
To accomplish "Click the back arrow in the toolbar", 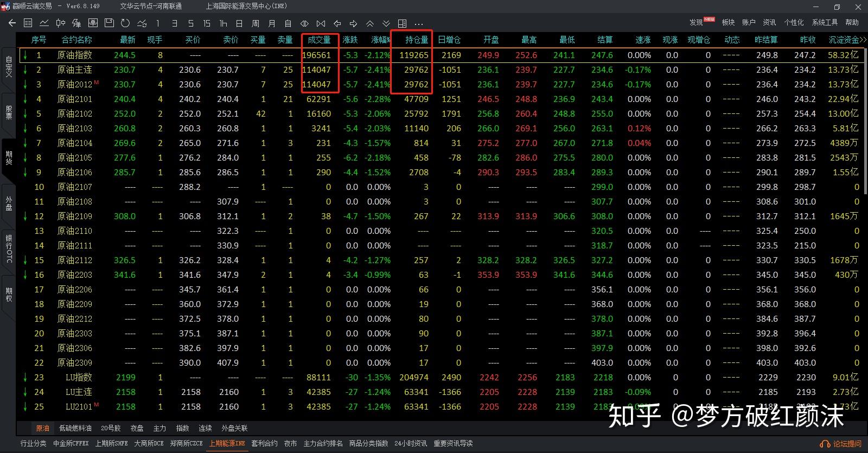I will [x=12, y=23].
